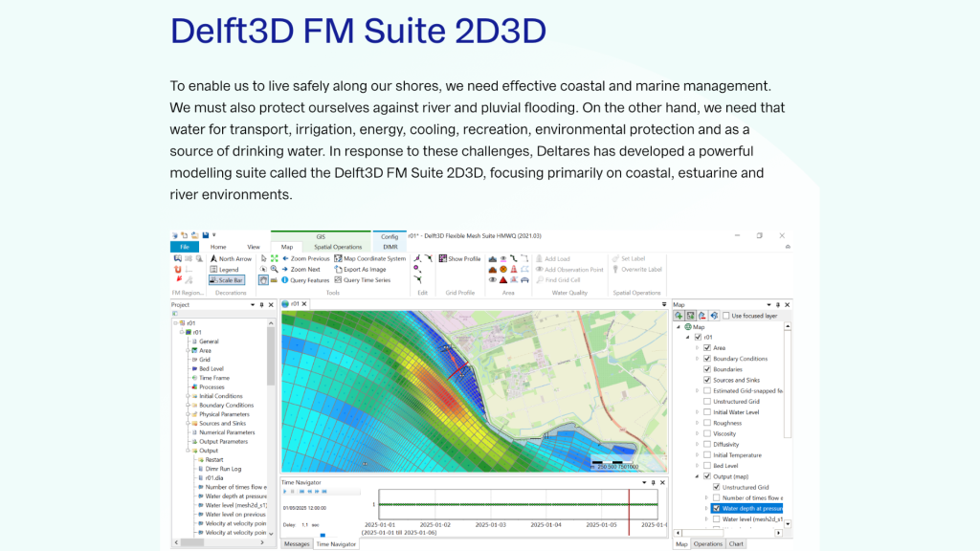Uncheck Sources and Sinks layer checkbox
Image resolution: width=980 pixels, height=551 pixels.
pos(707,380)
